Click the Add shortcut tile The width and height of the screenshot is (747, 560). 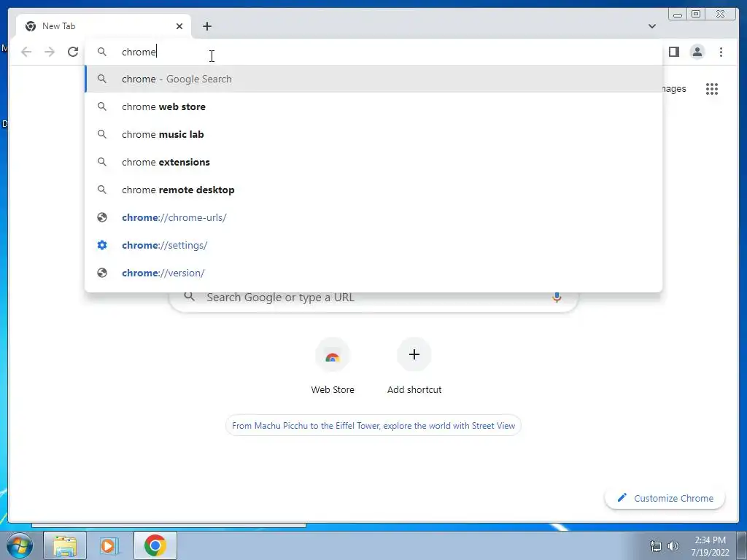[x=414, y=367]
